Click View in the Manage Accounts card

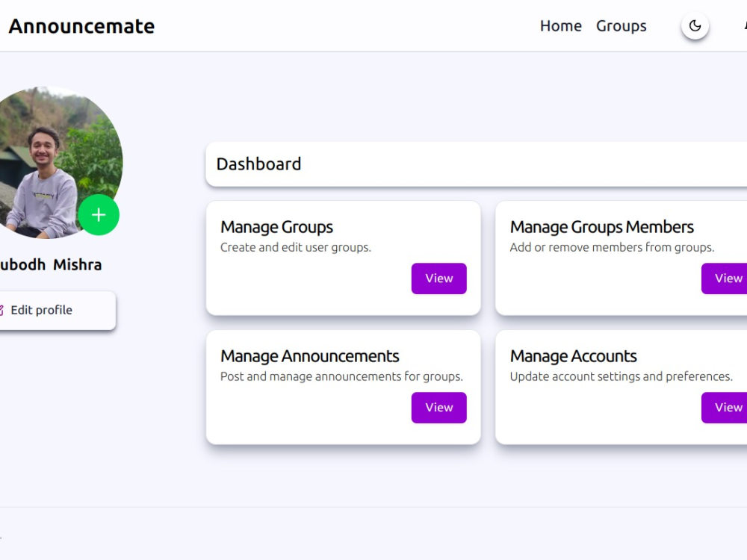click(725, 408)
